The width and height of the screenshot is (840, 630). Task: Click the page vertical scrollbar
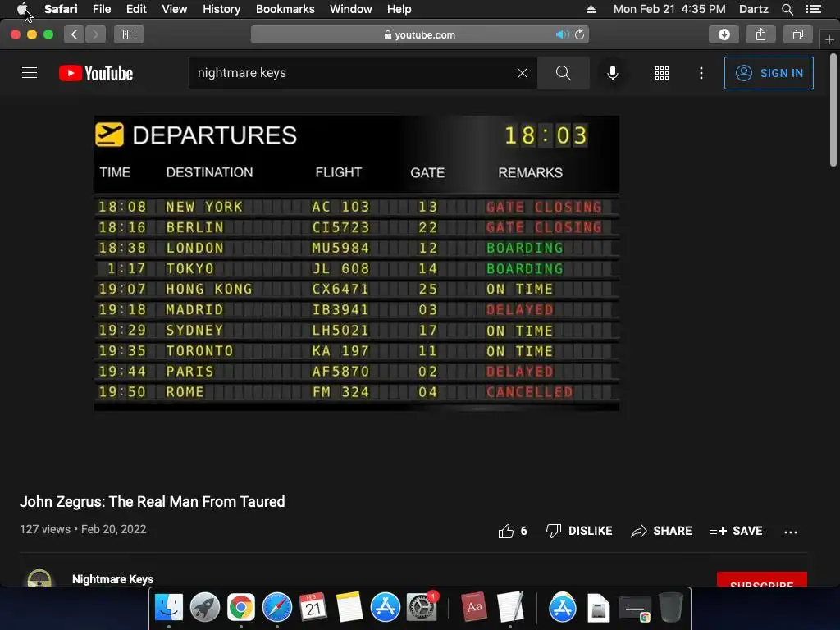[x=833, y=110]
